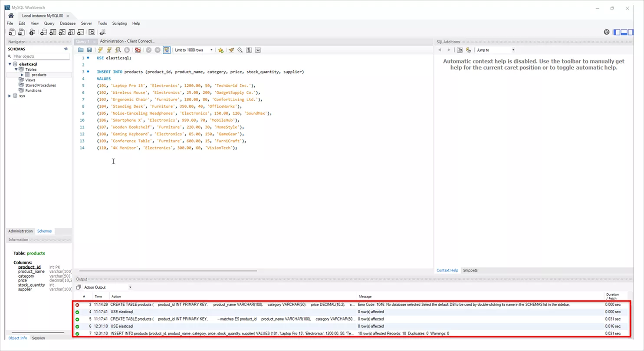644x351 pixels.
Task: Switch to the Administration navigator tab
Action: tap(20, 231)
